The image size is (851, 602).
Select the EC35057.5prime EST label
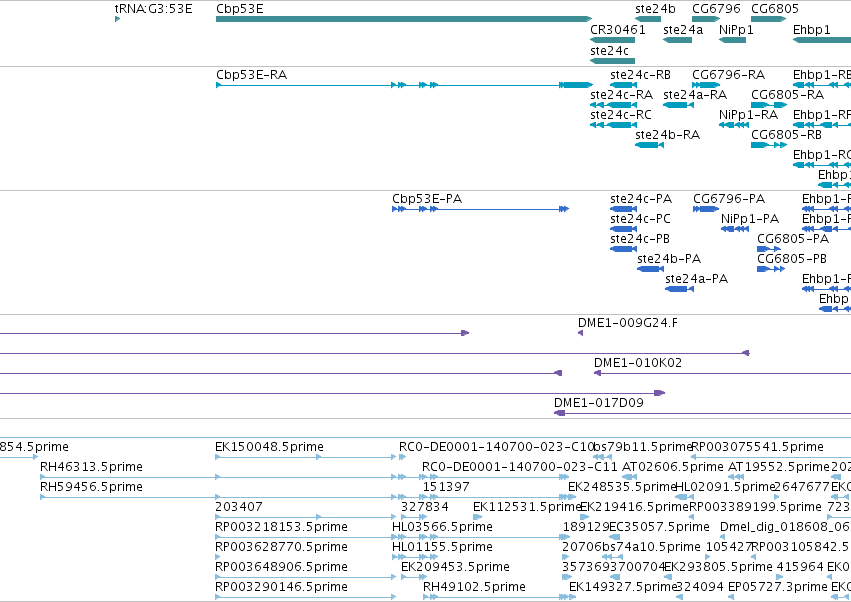[x=659, y=527]
